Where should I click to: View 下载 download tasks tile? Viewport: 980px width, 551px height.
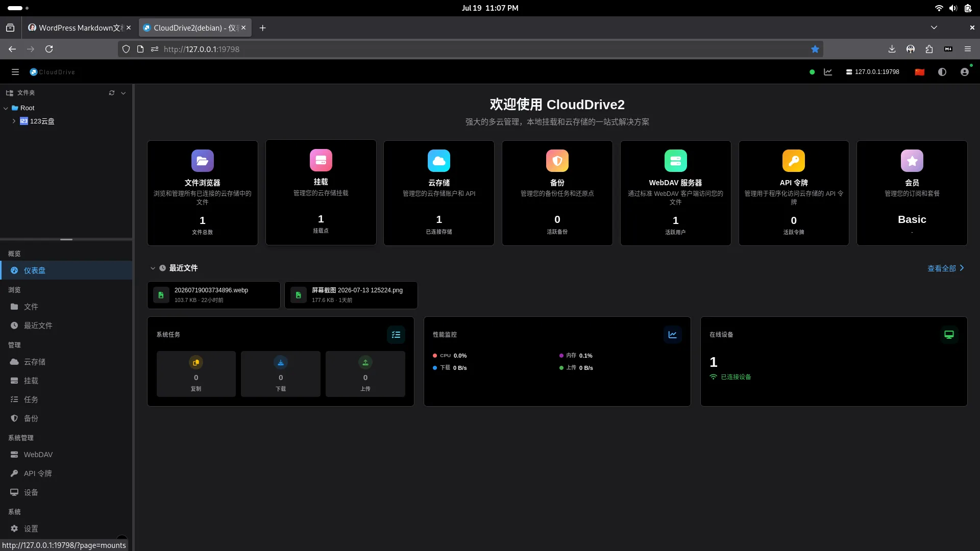281,374
